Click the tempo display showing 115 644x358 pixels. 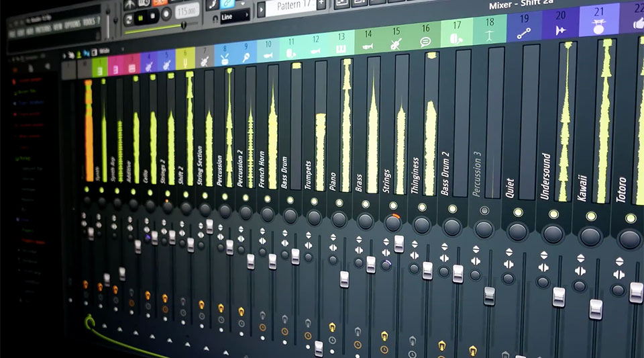pyautogui.click(x=186, y=11)
